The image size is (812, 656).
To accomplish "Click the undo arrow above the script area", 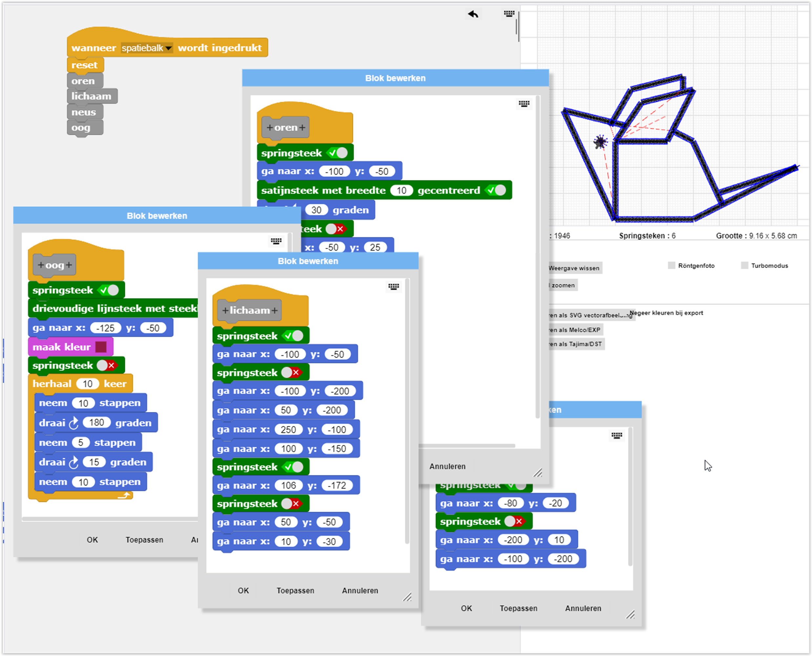I will (473, 14).
